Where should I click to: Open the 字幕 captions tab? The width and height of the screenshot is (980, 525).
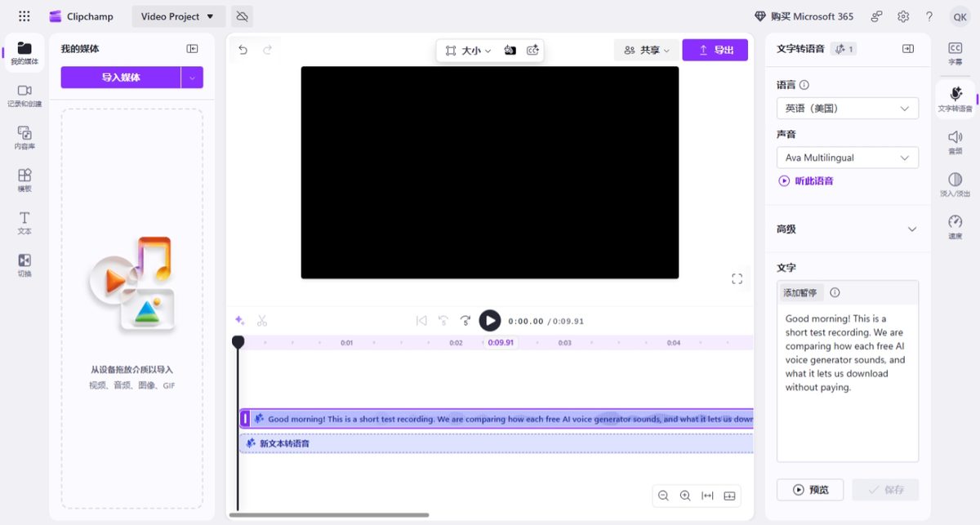[x=955, y=53]
